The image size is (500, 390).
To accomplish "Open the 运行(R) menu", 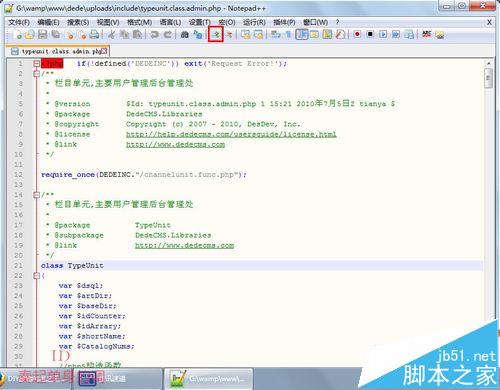I will [x=254, y=22].
